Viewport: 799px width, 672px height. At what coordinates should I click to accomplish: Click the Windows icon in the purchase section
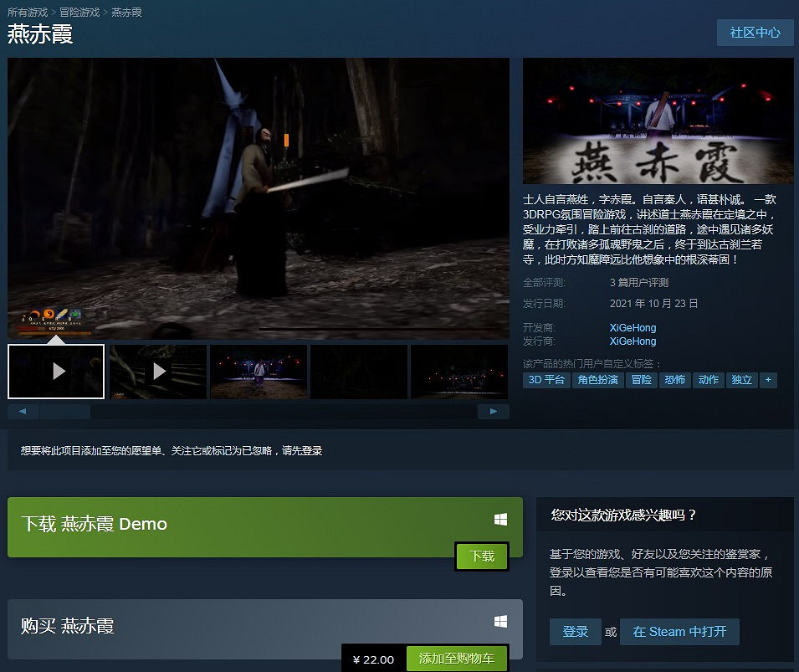500,619
